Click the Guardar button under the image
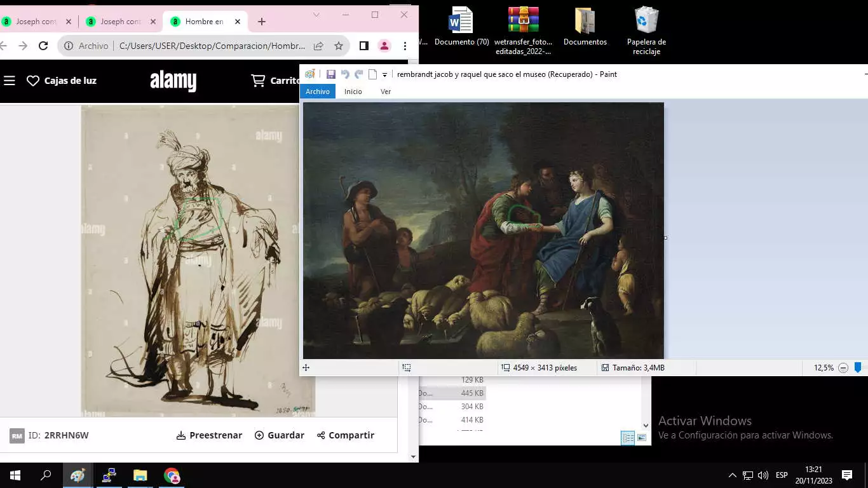The image size is (868, 488). [x=279, y=435]
